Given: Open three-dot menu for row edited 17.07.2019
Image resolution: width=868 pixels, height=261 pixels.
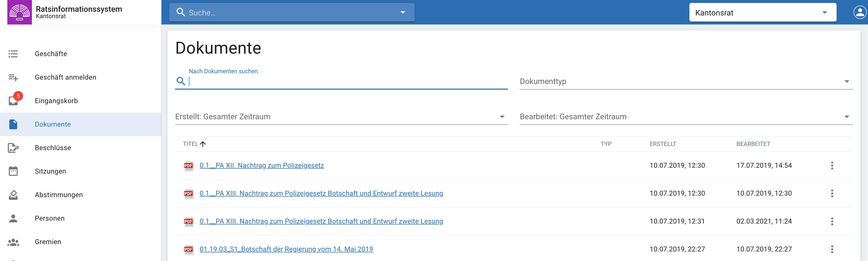Looking at the screenshot, I should (832, 166).
